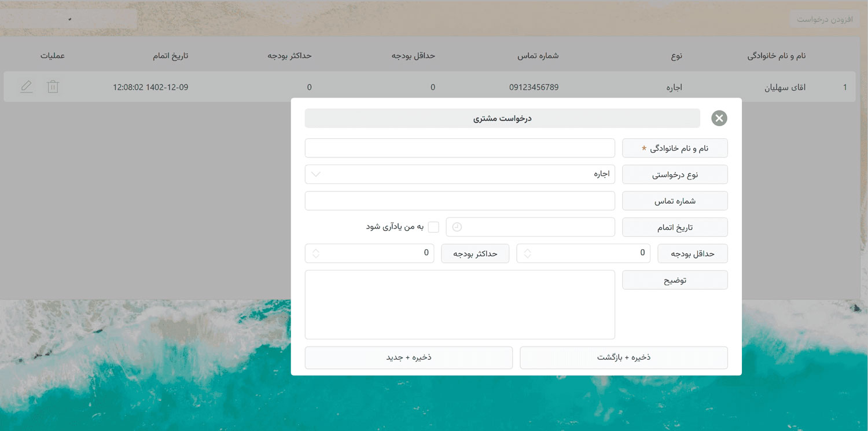Open the اجاره request type dropdown

(459, 174)
